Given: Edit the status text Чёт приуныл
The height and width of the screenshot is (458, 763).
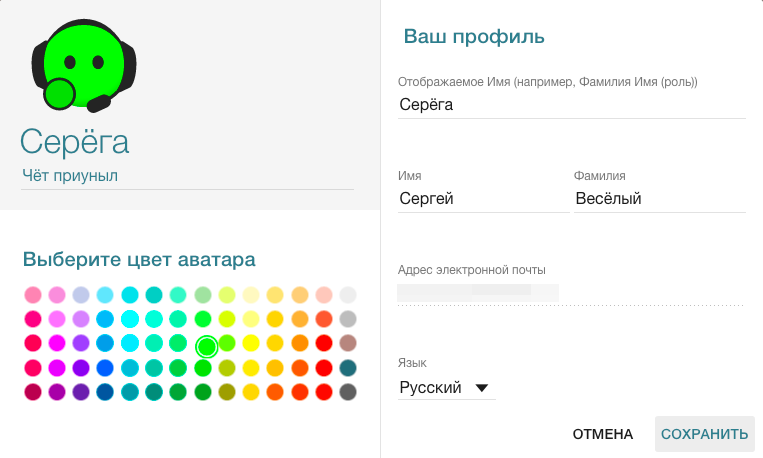Looking at the screenshot, I should click(188, 176).
